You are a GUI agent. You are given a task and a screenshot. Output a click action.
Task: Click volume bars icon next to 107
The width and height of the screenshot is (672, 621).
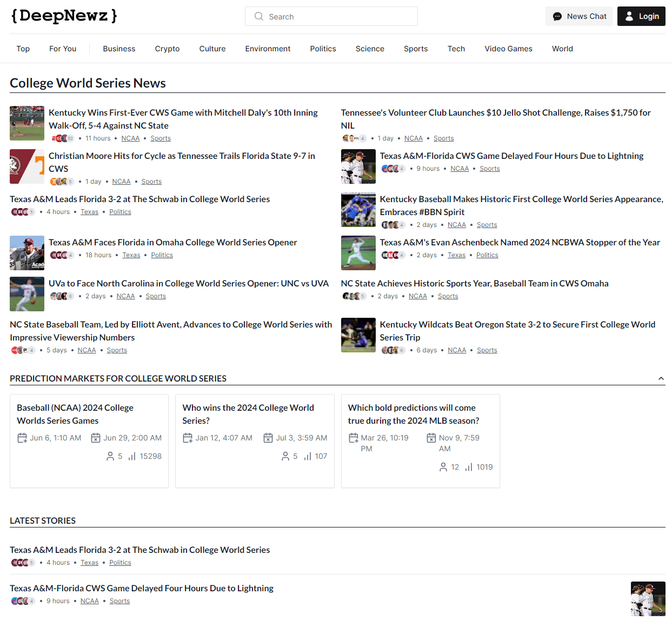tap(307, 456)
